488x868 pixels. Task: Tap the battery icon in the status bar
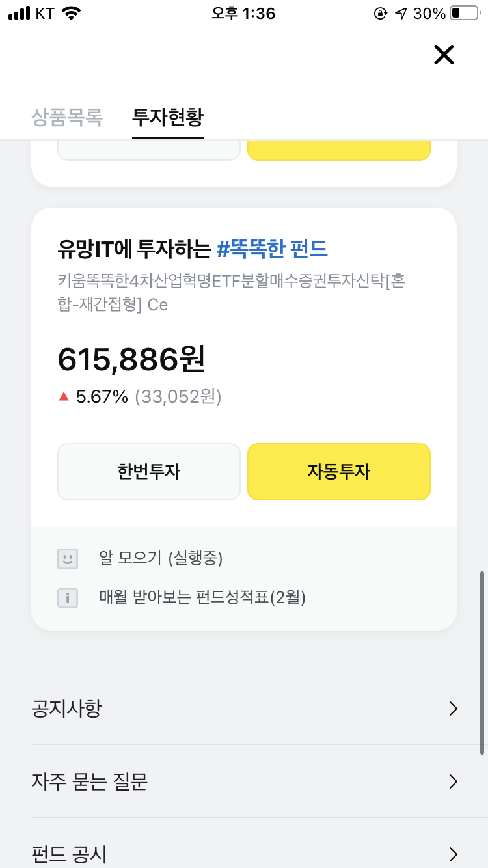click(x=465, y=13)
